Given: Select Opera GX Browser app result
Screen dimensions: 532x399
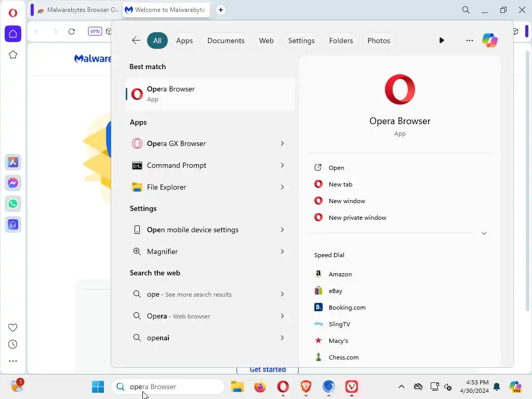Looking at the screenshot, I should pyautogui.click(x=203, y=143).
